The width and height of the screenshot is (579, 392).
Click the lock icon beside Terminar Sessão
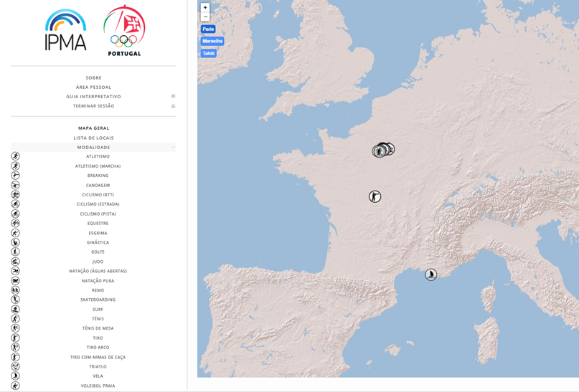[173, 106]
